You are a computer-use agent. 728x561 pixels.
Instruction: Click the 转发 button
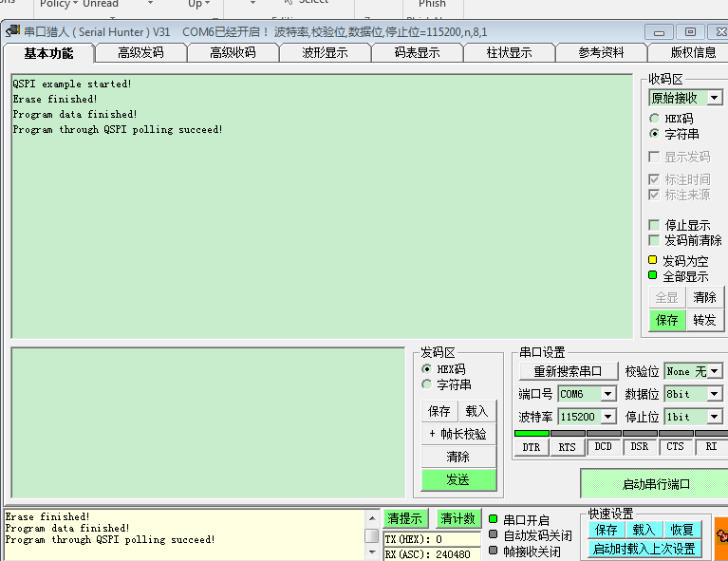705,320
